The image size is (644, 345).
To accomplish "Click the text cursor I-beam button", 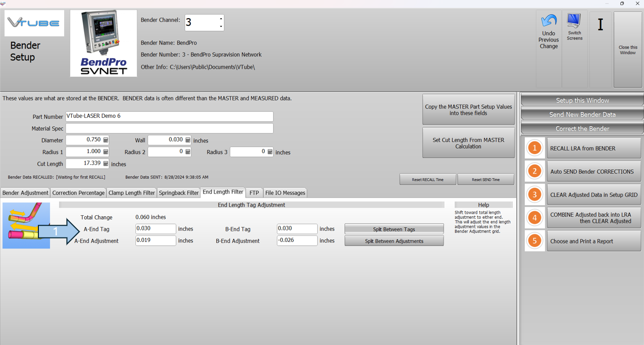I will (601, 24).
